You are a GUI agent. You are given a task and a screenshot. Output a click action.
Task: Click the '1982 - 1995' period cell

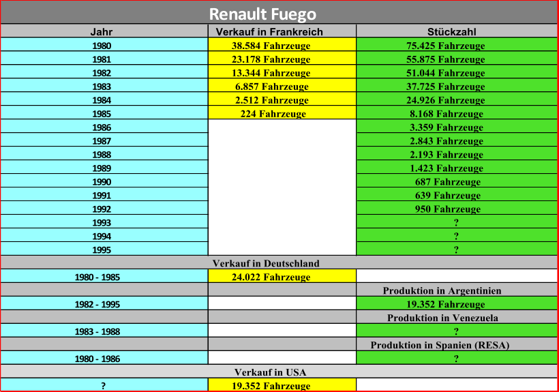click(x=104, y=303)
